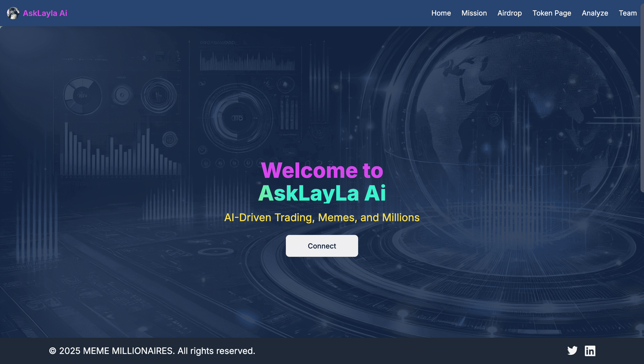Click 'AI-Driven Trading, Memes, and Millions' tagline
Viewport: 644px width, 364px height.
tap(322, 217)
